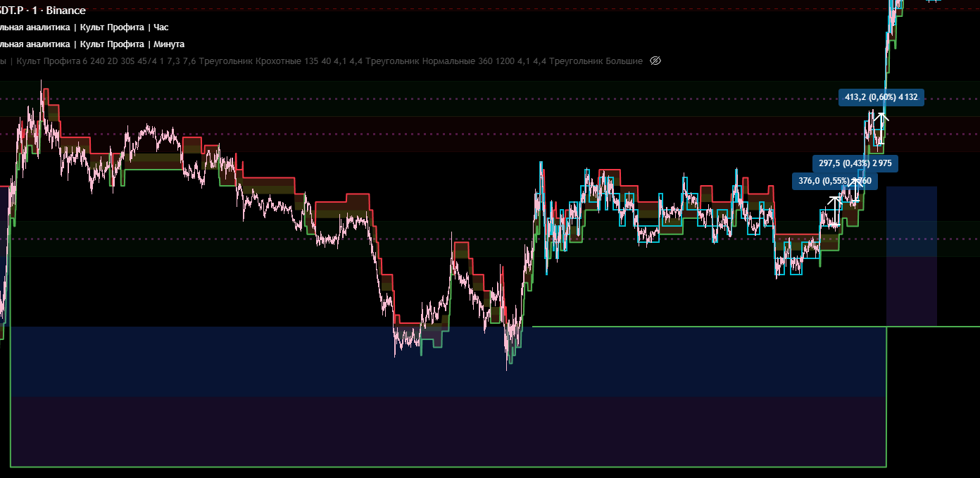This screenshot has width=980, height=478.
Task: Select the dark purple zone below blue rectangle
Action: [x=422, y=431]
